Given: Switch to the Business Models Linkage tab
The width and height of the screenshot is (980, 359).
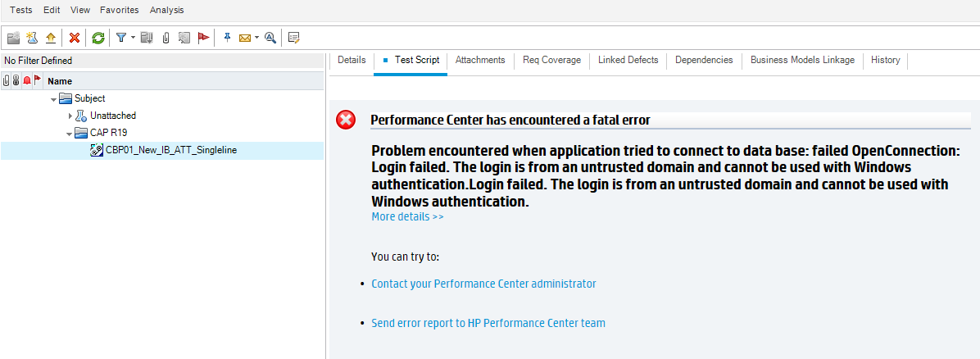Looking at the screenshot, I should (802, 60).
